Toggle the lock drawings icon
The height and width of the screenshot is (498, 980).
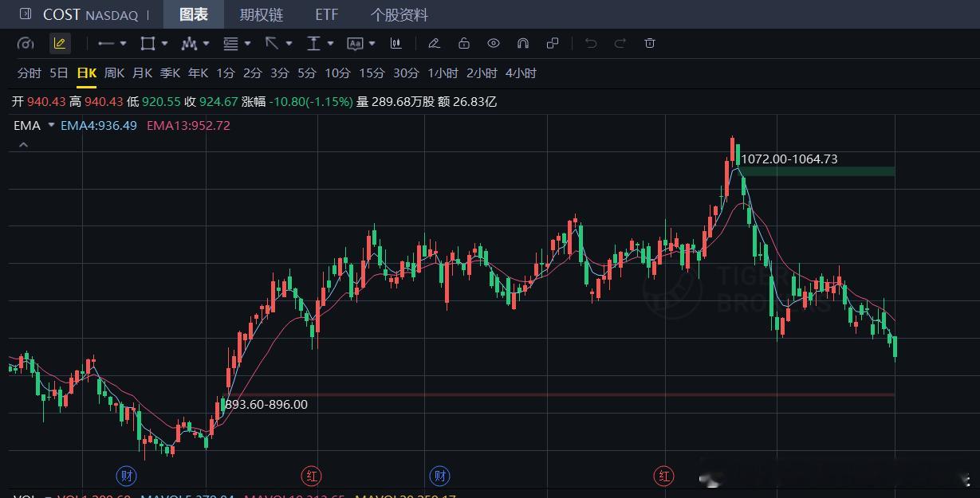tap(464, 43)
